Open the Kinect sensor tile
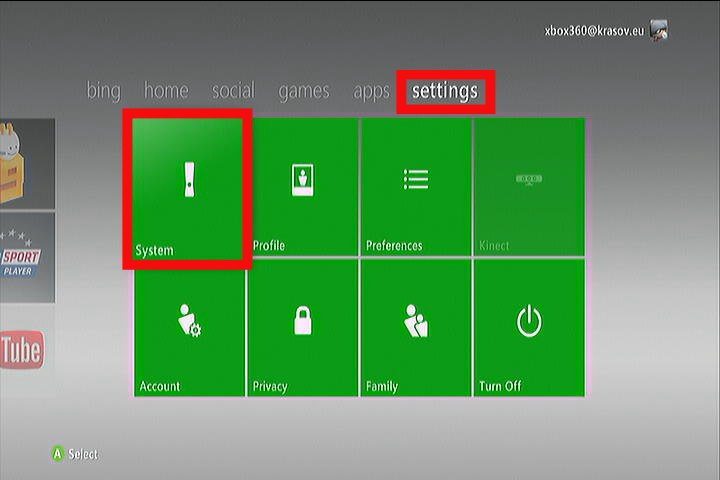Image resolution: width=720 pixels, height=480 pixels. coord(528,186)
